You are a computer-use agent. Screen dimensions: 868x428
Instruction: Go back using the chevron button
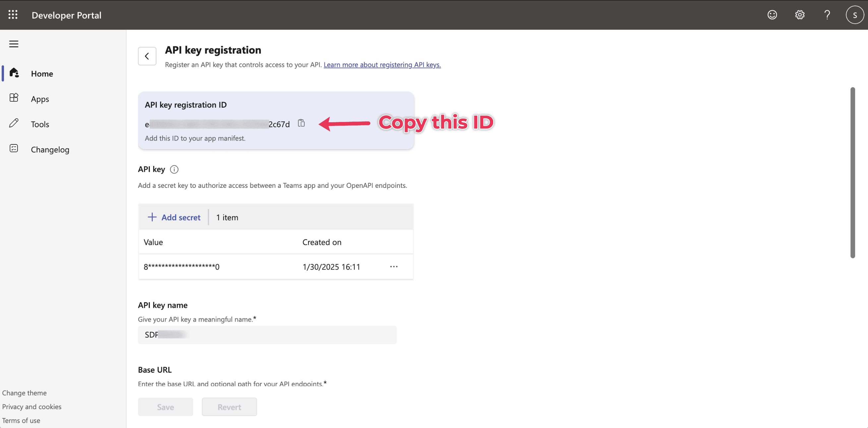coord(147,56)
